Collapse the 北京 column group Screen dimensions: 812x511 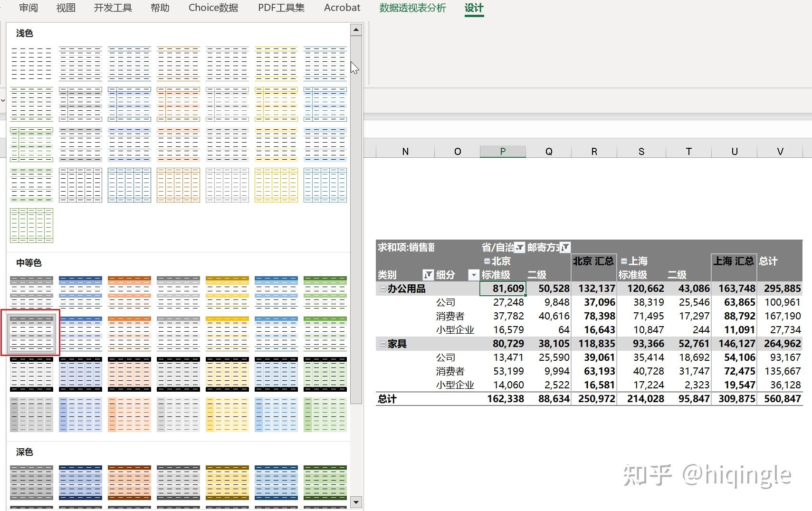pyautogui.click(x=487, y=261)
